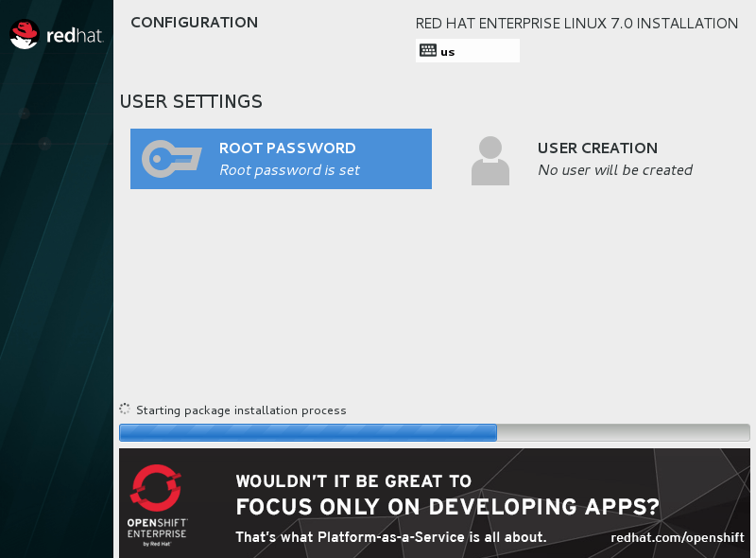Click the spinning progress indicator icon
Image resolution: width=756 pixels, height=558 pixels.
coord(125,410)
